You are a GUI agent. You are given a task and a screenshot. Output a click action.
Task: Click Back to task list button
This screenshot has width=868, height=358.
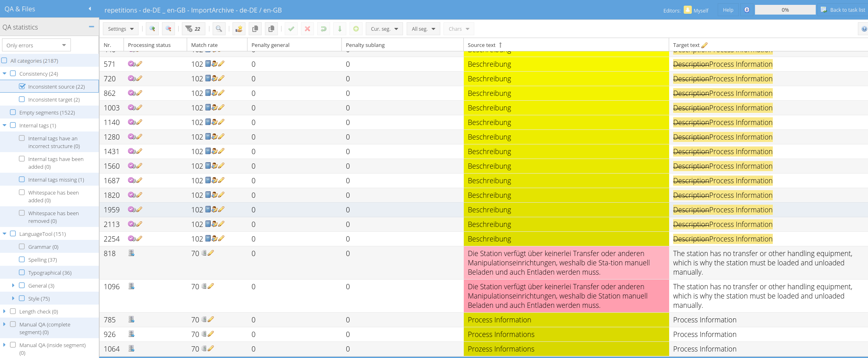pyautogui.click(x=843, y=10)
